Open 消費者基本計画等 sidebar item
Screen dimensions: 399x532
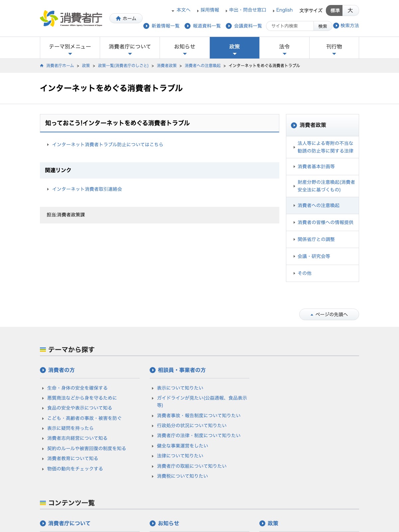[x=323, y=167]
